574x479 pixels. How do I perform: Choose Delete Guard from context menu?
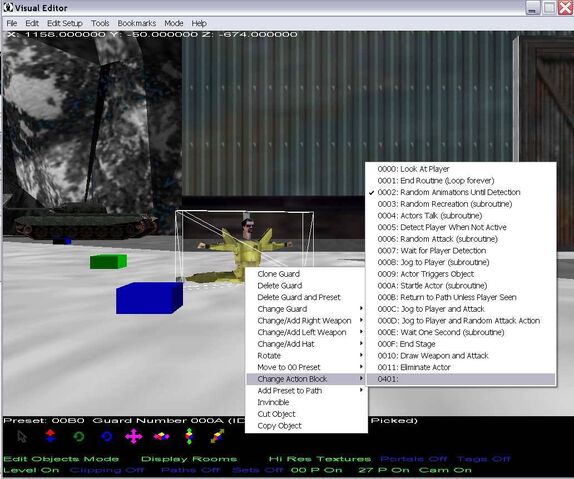pos(306,286)
